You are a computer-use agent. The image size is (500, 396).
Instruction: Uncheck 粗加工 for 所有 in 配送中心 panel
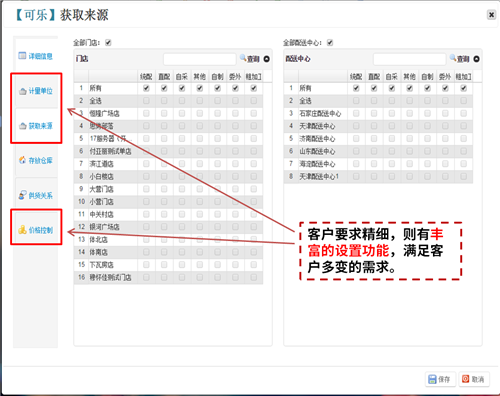point(463,88)
